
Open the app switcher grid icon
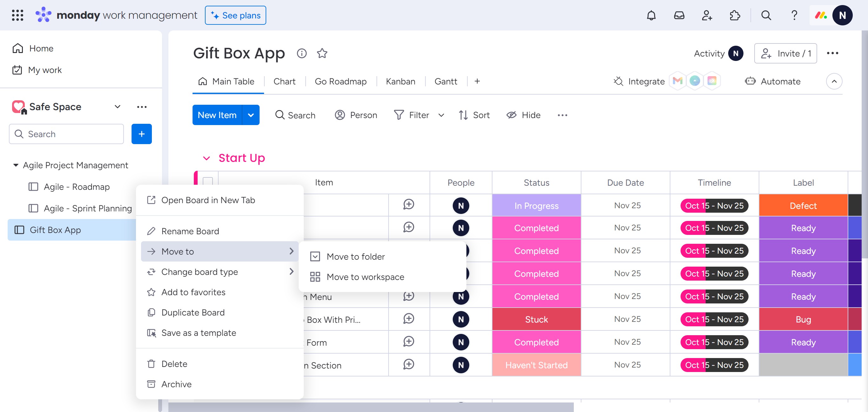click(x=17, y=15)
